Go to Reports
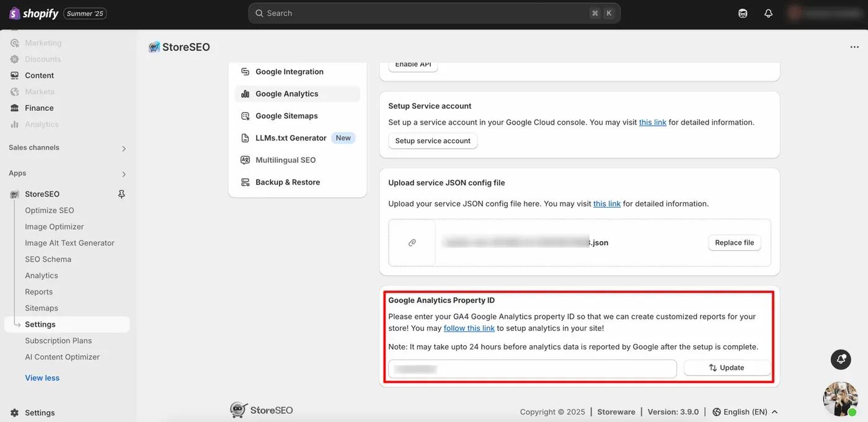The width and height of the screenshot is (868, 422). click(39, 292)
